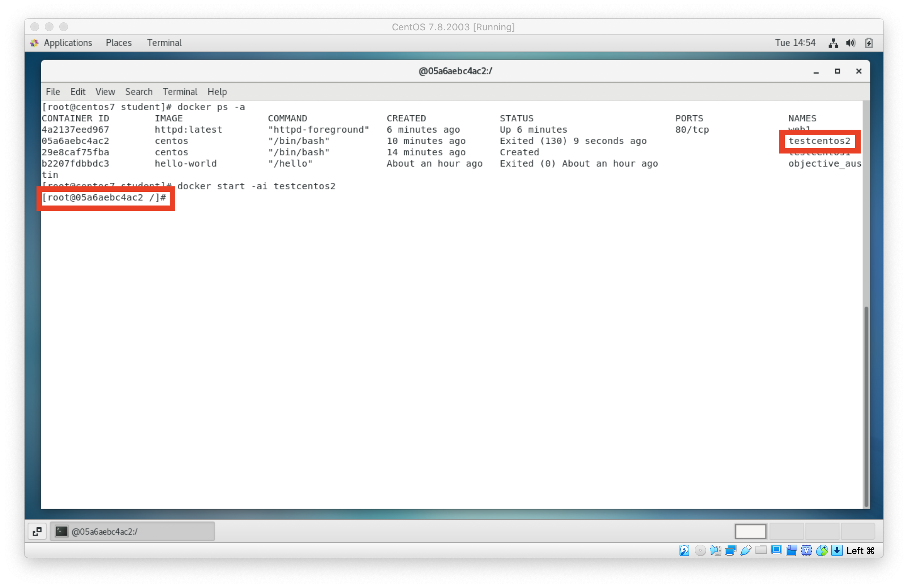Image resolution: width=908 pixels, height=588 pixels.
Task: Open the terminal's Search menu
Action: point(138,91)
